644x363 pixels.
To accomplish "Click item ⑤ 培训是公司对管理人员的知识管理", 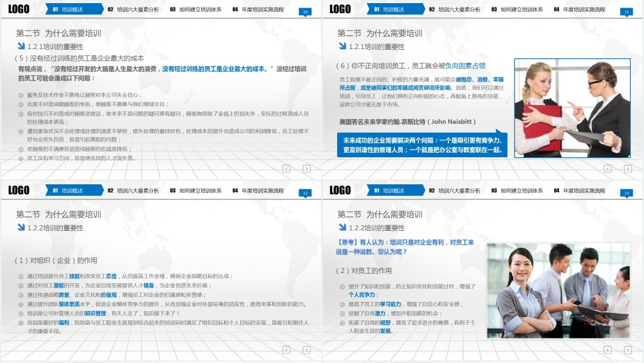I will point(99,313).
